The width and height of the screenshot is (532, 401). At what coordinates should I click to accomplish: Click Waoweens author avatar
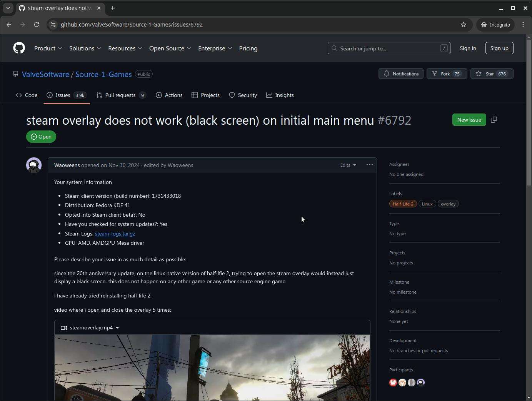pos(34,165)
